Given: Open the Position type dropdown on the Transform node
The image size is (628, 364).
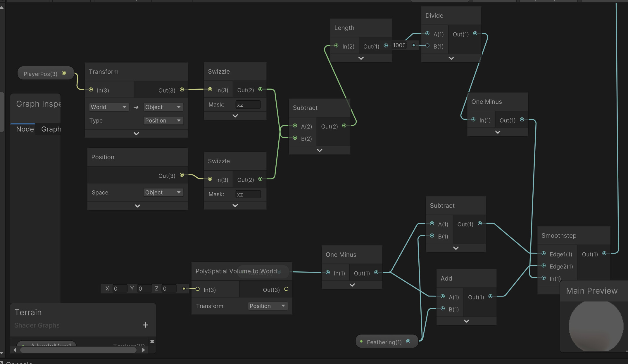Looking at the screenshot, I should click(163, 120).
